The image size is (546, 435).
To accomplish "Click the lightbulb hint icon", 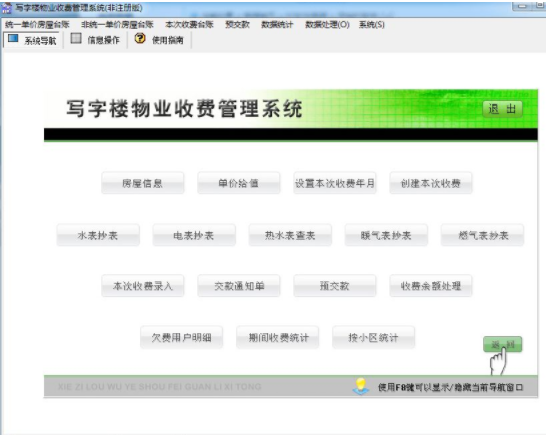I will point(361,387).
